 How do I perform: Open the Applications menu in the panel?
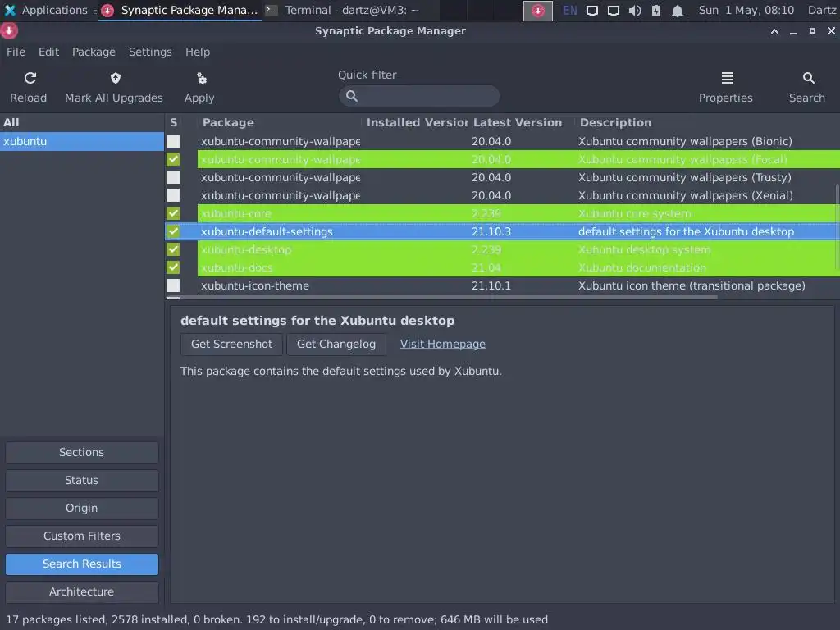click(x=46, y=10)
